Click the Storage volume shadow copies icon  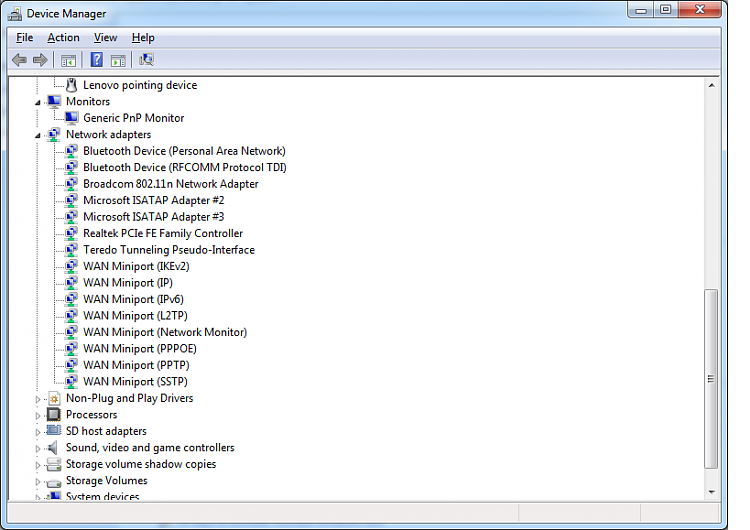54,464
